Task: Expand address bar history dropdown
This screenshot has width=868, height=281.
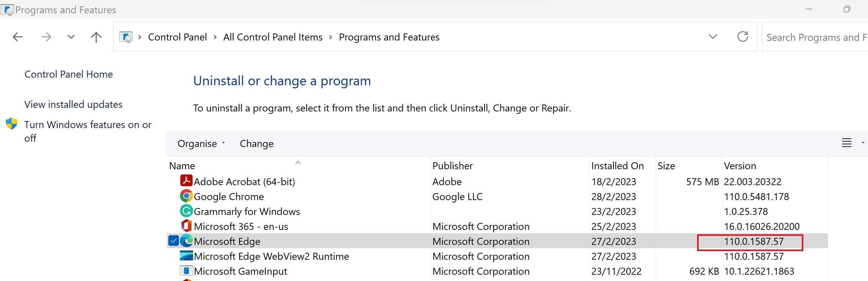Action: [713, 36]
